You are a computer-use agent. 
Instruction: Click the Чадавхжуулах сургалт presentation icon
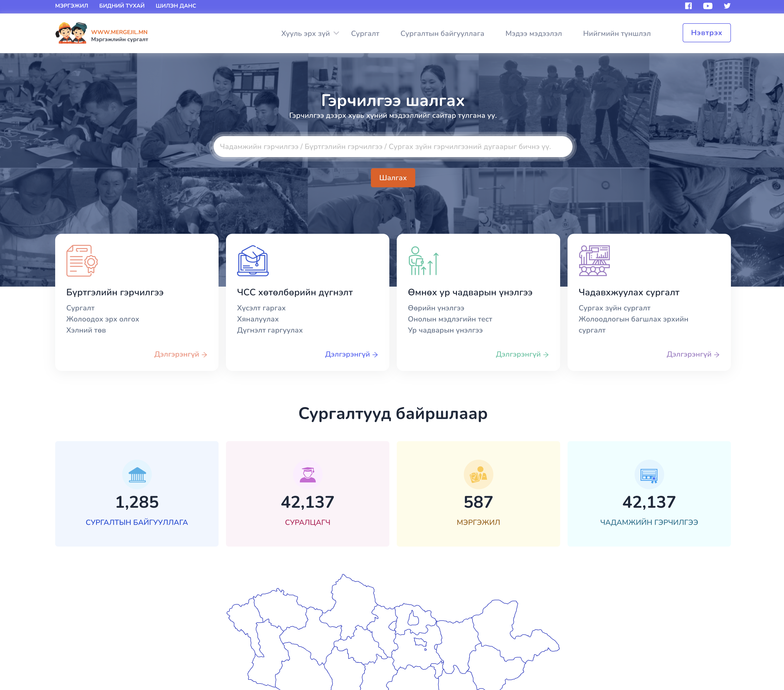click(x=594, y=260)
